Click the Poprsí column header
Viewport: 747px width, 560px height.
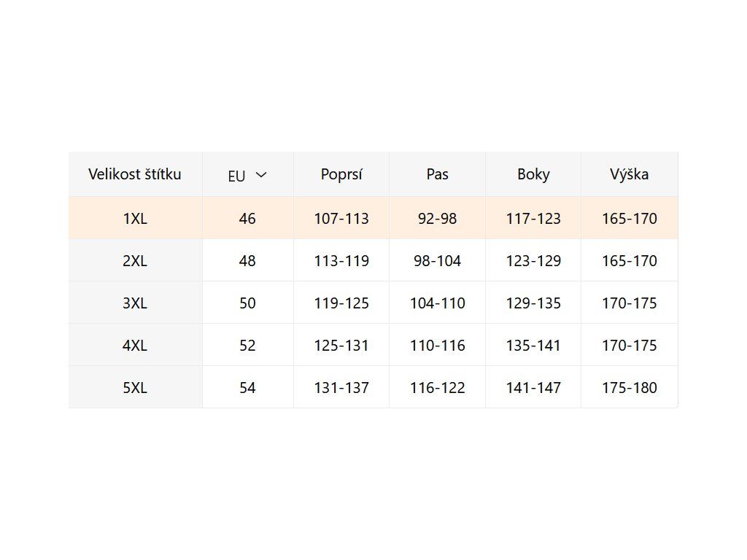[341, 174]
